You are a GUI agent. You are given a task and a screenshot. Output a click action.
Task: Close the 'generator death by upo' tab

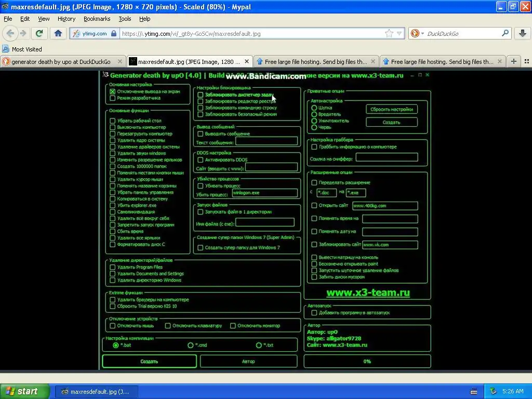coord(120,61)
